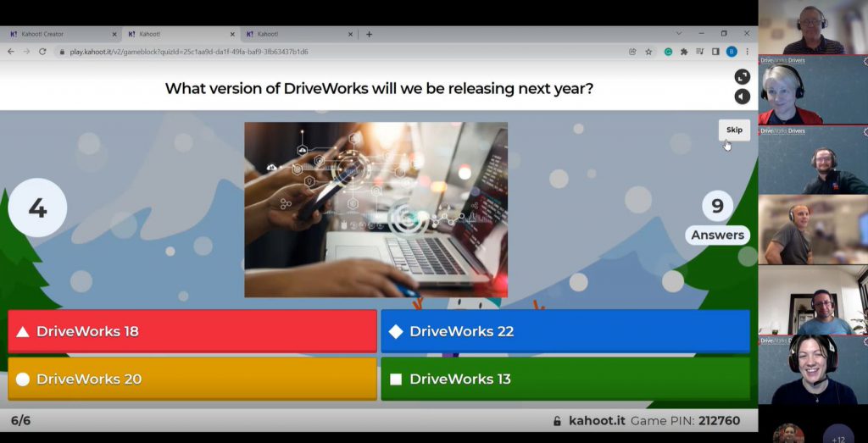Click the countdown timer showing 4
This screenshot has height=443, width=868.
tap(37, 208)
